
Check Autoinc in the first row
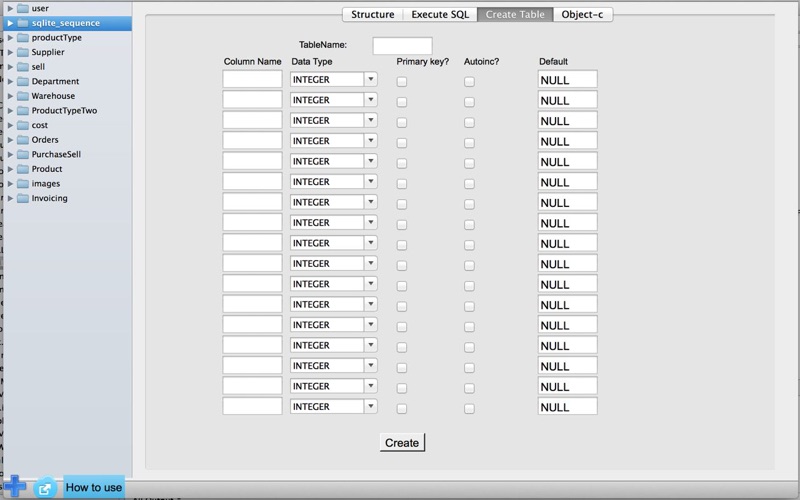tap(469, 82)
